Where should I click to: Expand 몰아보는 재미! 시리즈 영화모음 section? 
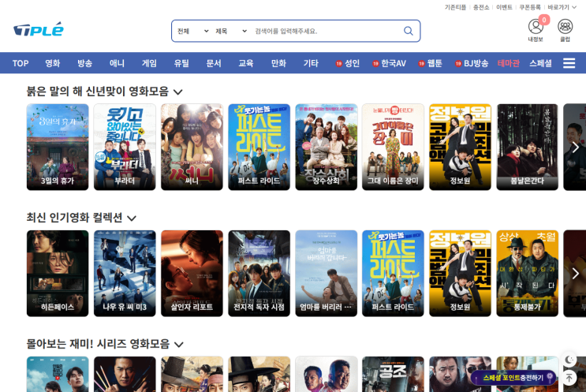(x=179, y=345)
